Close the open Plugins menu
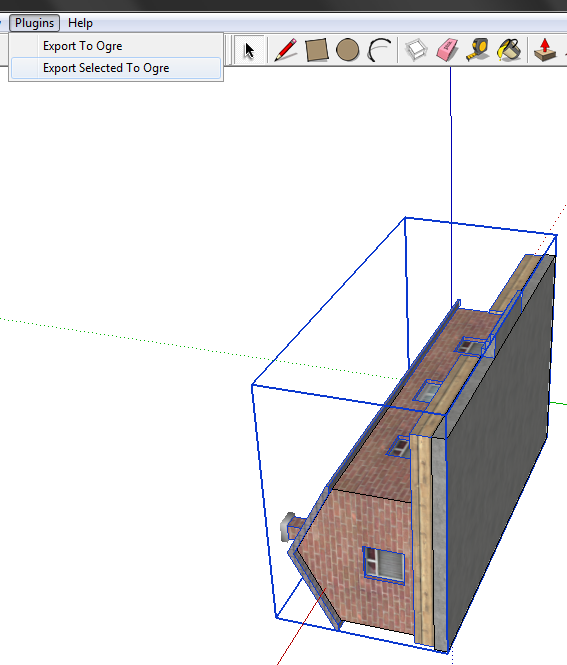 coord(34,23)
